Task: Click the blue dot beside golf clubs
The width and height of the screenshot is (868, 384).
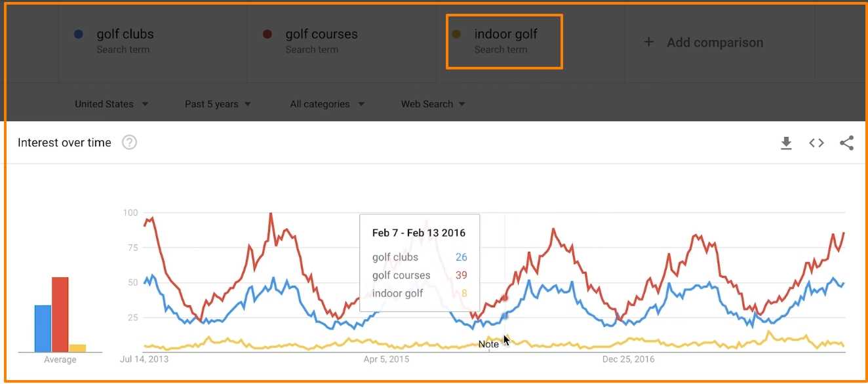Action: [x=79, y=35]
